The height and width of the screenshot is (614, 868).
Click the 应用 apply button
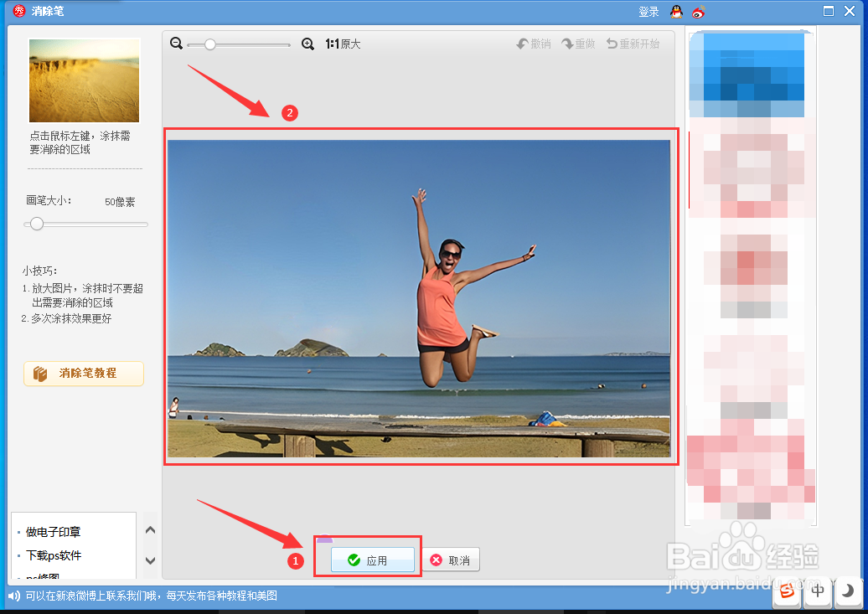tap(373, 560)
